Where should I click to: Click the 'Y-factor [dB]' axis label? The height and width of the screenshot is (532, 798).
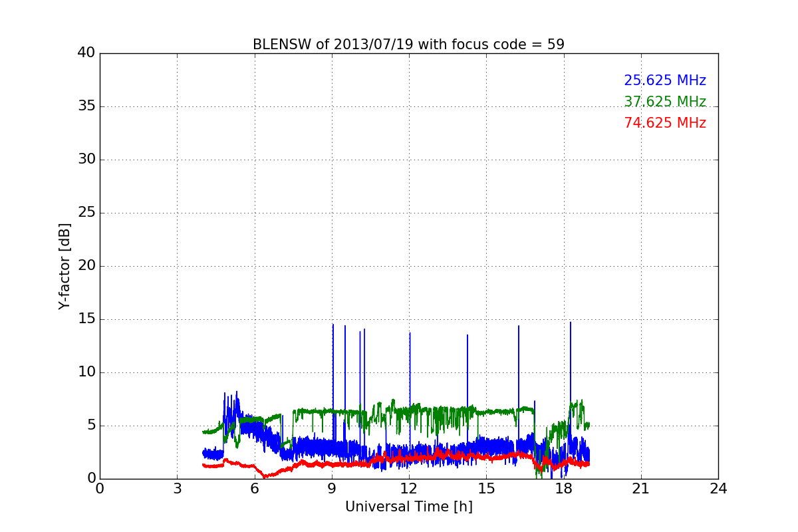pyautogui.click(x=65, y=266)
